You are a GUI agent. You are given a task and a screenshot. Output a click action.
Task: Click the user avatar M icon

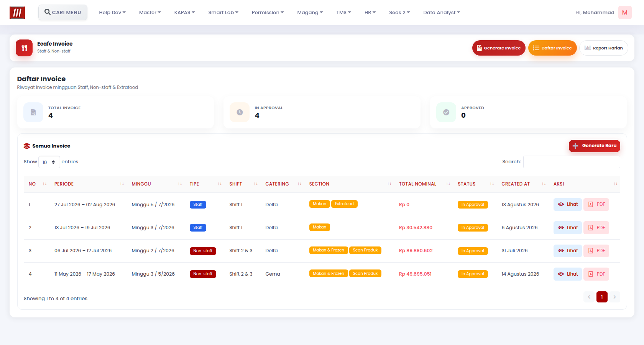(x=625, y=13)
